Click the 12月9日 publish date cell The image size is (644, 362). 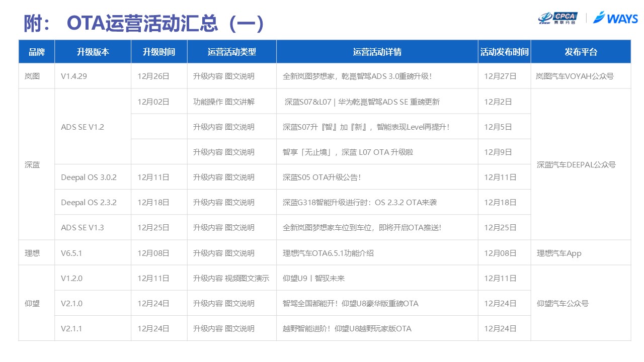(x=505, y=152)
